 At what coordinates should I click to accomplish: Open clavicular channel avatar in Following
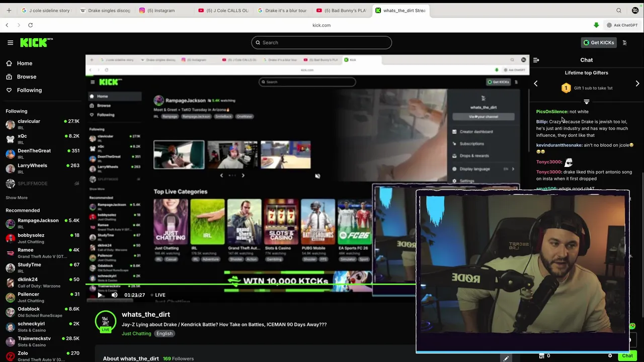pyautogui.click(x=10, y=124)
